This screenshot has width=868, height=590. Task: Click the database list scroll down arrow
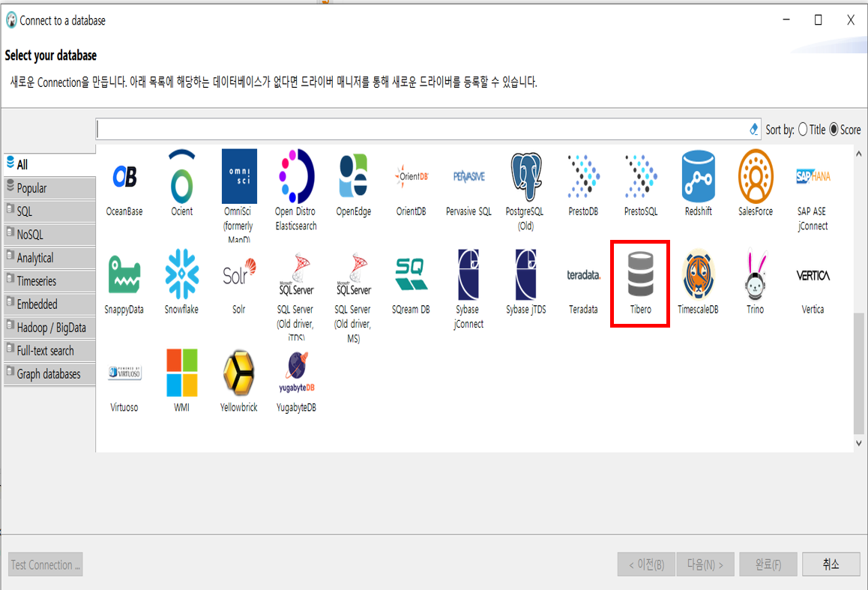858,443
